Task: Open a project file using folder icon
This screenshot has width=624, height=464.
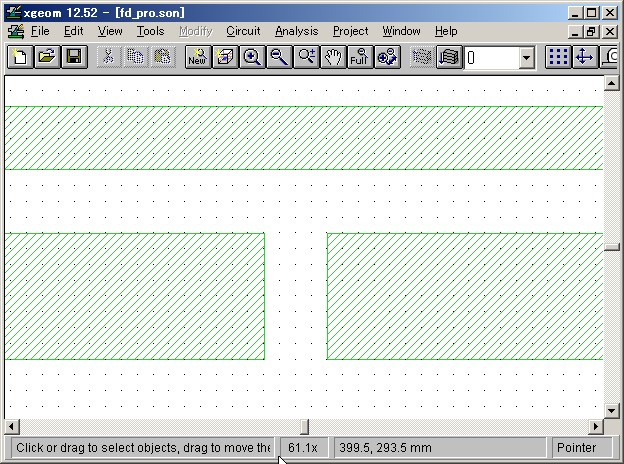Action: (x=47, y=57)
